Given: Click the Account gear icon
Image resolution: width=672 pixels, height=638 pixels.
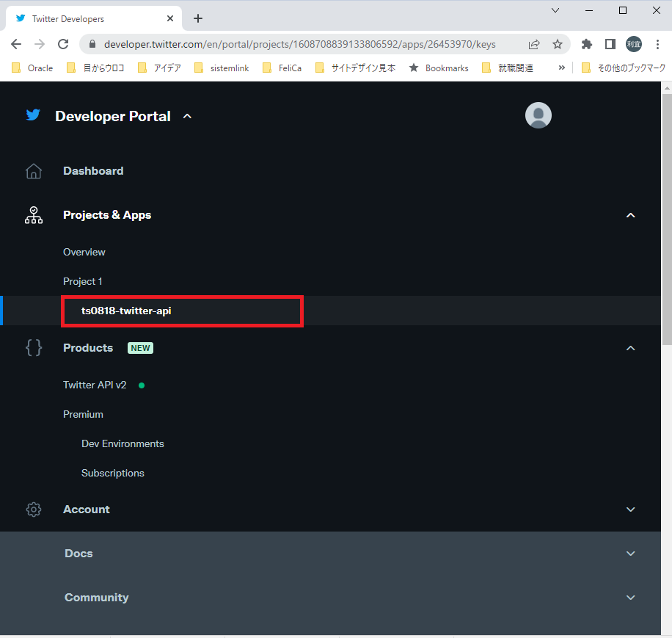Looking at the screenshot, I should [34, 510].
